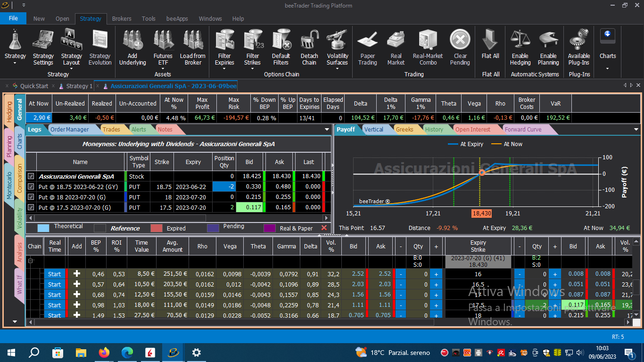This screenshot has width=644, height=362.
Task: Expand the Charts dropdown in the ribbon
Action: coord(608,68)
